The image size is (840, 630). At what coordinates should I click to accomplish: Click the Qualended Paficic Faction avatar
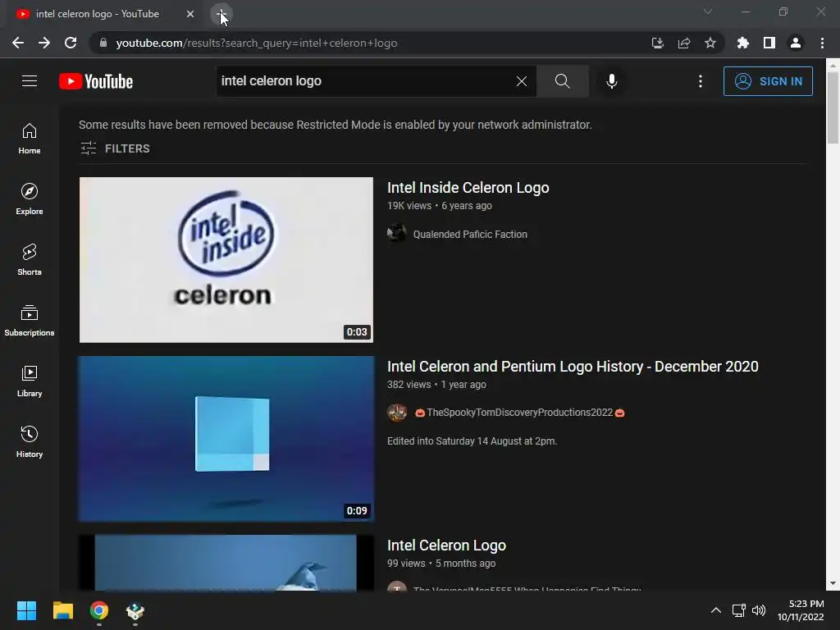tap(397, 233)
